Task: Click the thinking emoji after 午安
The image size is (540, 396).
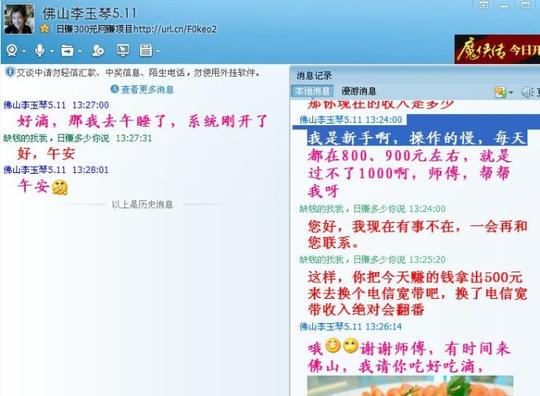Action: (60, 187)
